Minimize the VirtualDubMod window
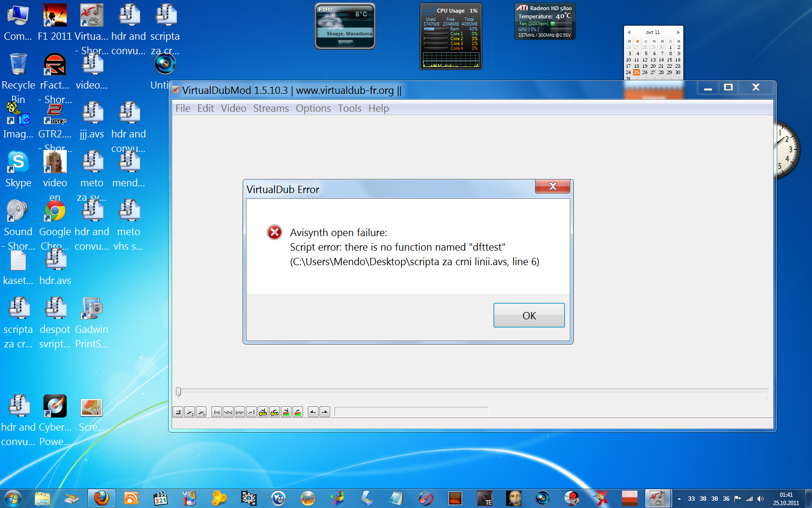This screenshot has height=508, width=812. [708, 88]
